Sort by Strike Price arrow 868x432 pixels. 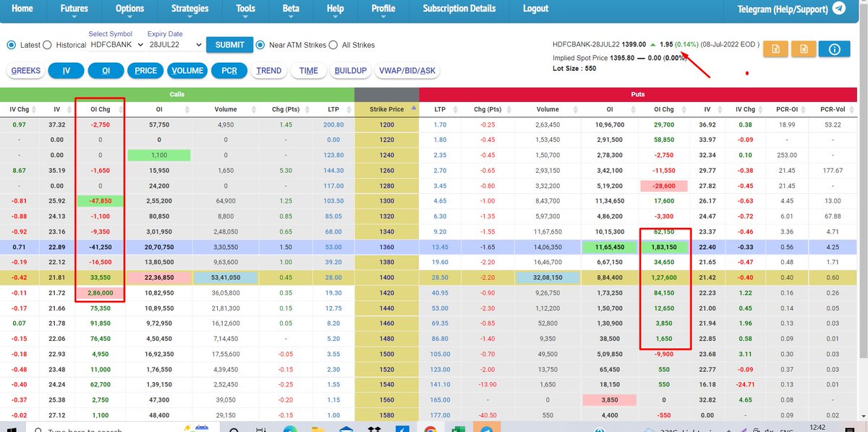pos(414,108)
